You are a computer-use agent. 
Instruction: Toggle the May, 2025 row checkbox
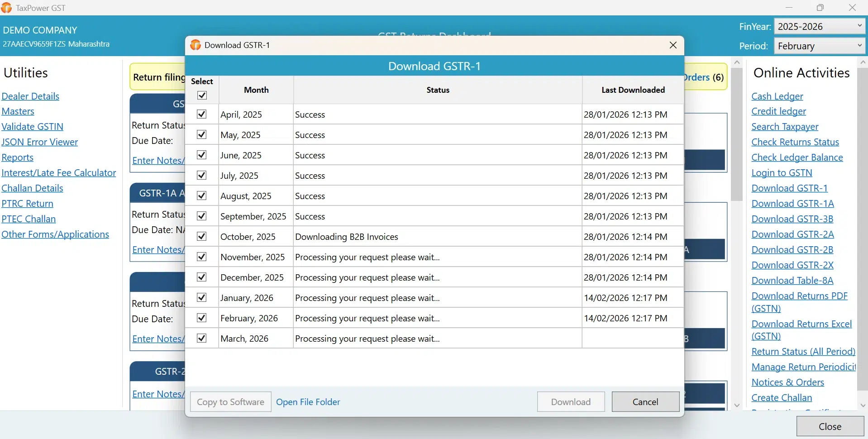202,135
